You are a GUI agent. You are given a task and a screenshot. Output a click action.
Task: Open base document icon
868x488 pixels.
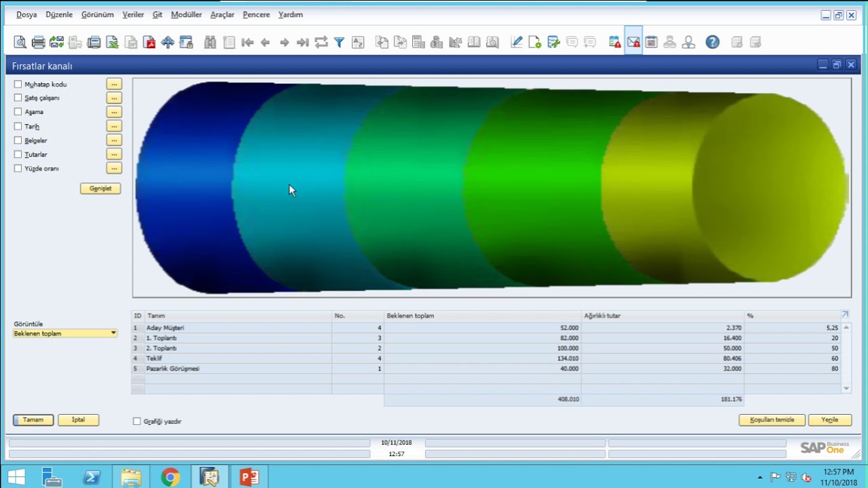[x=382, y=42]
